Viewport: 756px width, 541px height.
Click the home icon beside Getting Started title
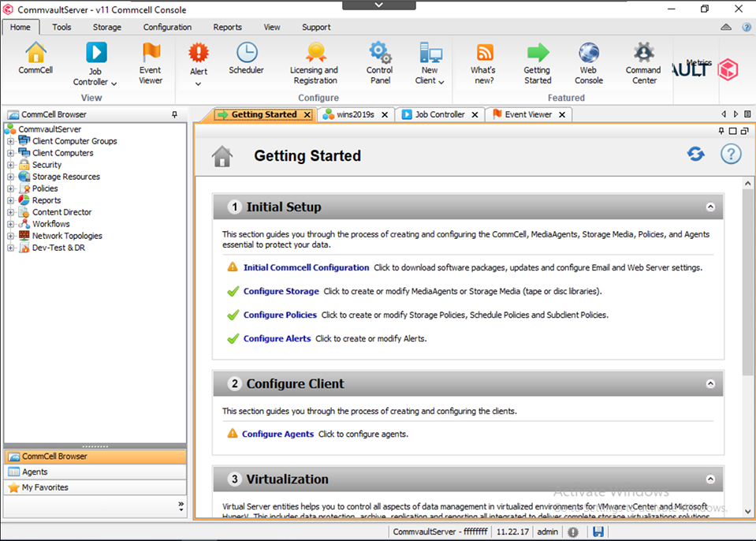click(222, 156)
